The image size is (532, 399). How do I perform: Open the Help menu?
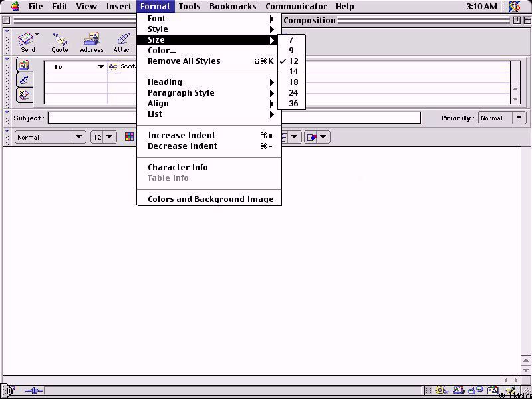tap(345, 7)
